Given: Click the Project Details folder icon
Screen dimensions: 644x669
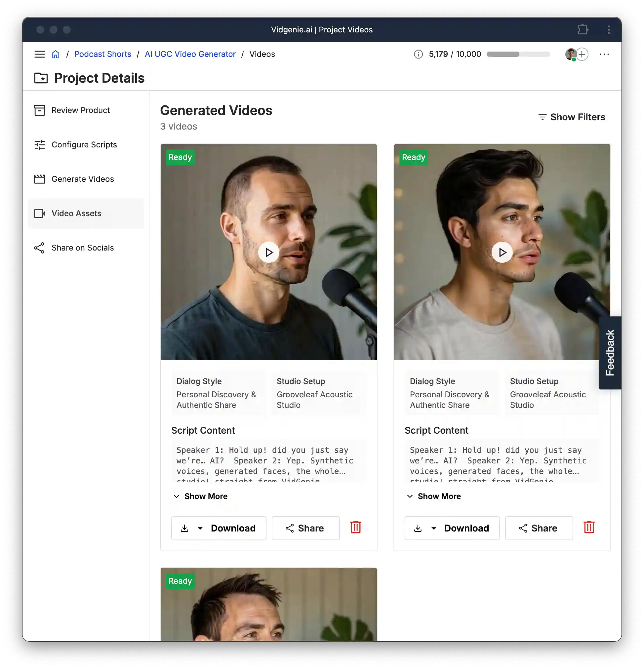Looking at the screenshot, I should 41,78.
